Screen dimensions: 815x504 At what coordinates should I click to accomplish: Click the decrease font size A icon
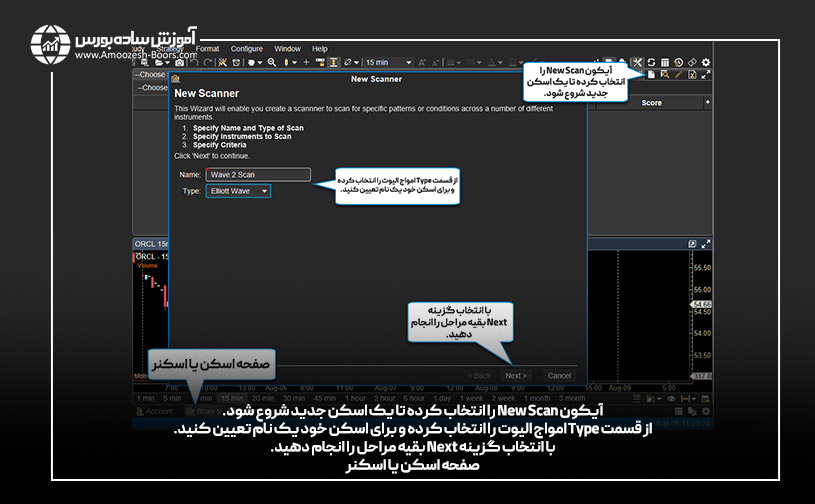tap(436, 62)
